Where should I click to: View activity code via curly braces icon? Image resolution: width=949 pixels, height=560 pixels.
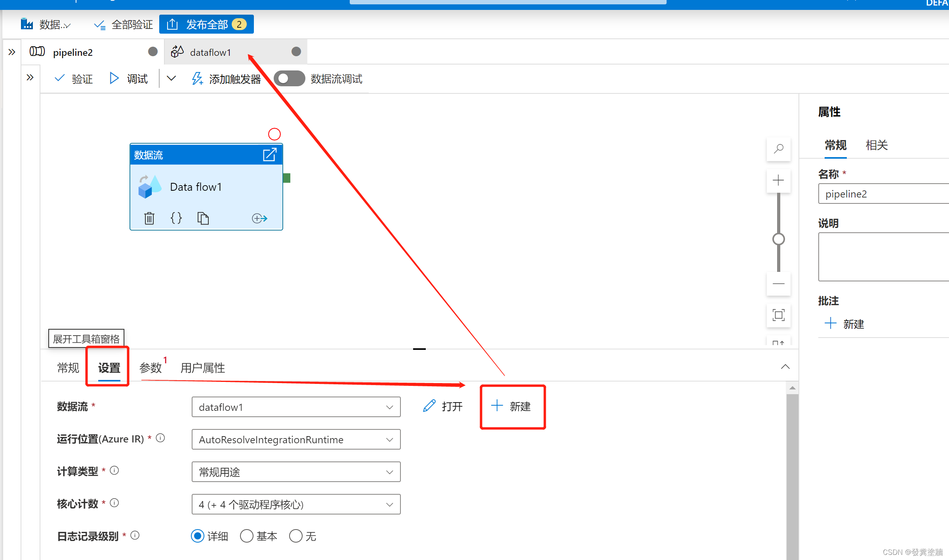click(176, 218)
